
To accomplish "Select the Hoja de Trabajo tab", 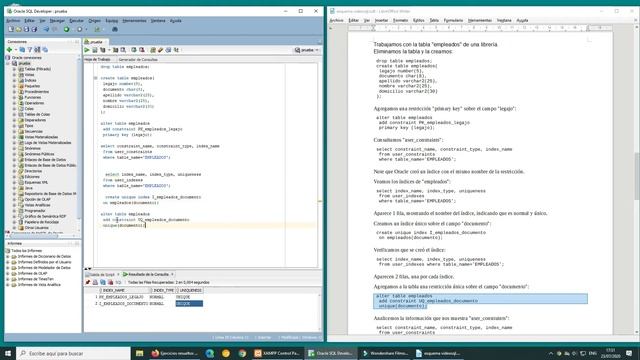I will point(98,60).
